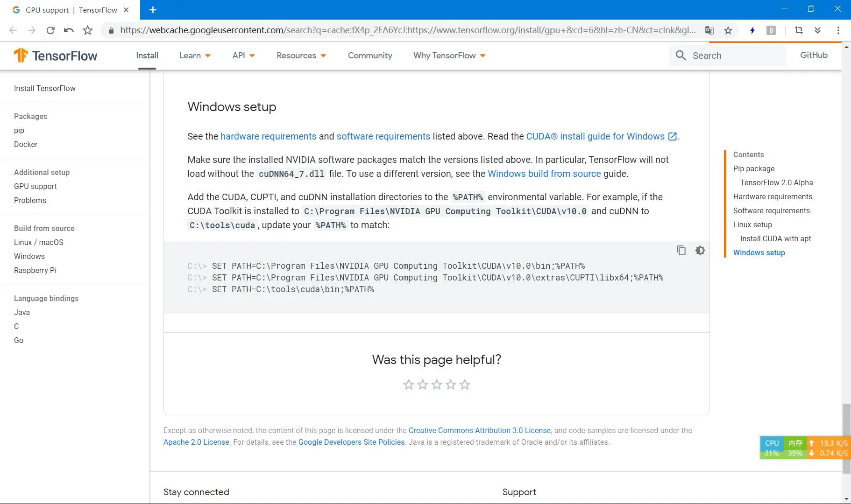
Task: Open the Install tab
Action: (147, 56)
